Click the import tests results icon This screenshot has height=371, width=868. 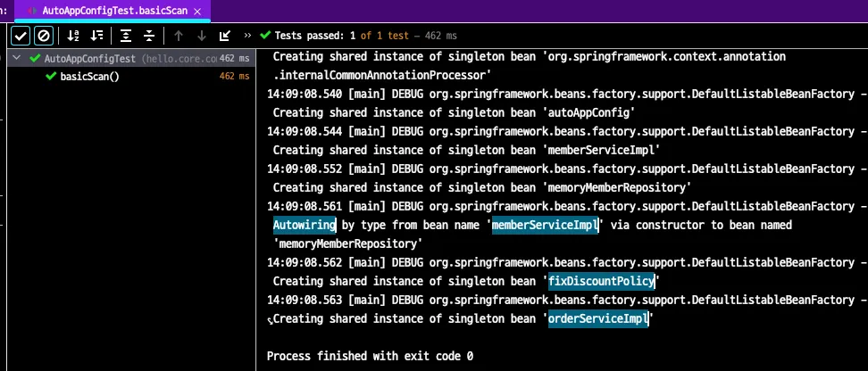224,36
